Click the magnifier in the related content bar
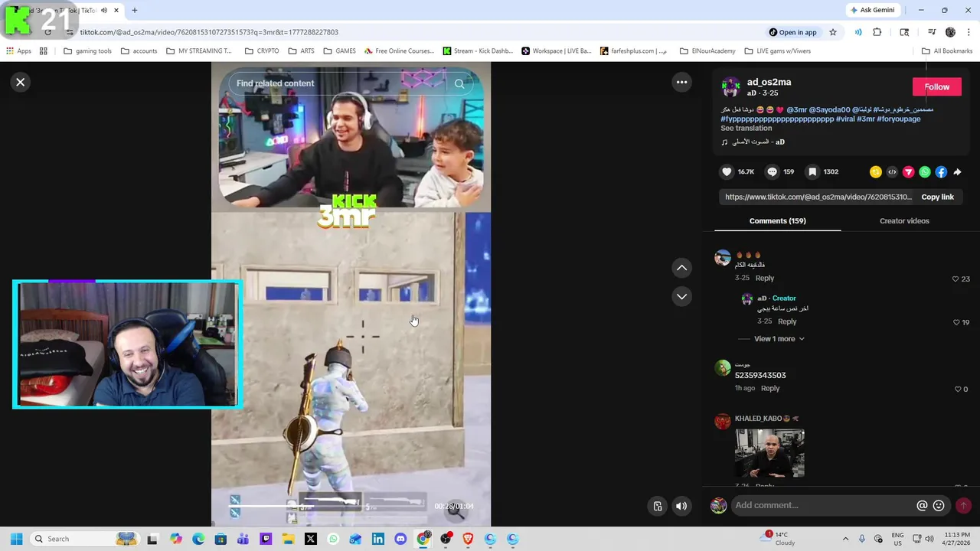Screen dimensions: 980x551 pyautogui.click(x=459, y=83)
